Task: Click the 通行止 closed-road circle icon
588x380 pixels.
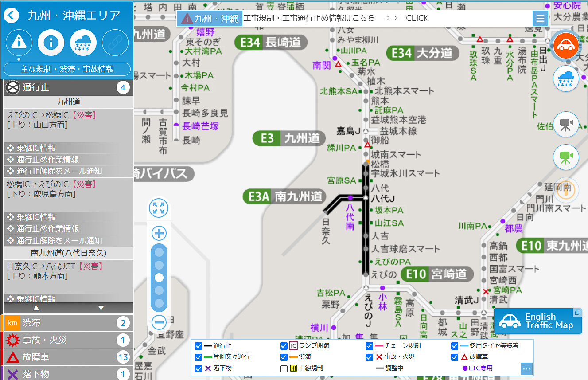Action: pyautogui.click(x=12, y=88)
